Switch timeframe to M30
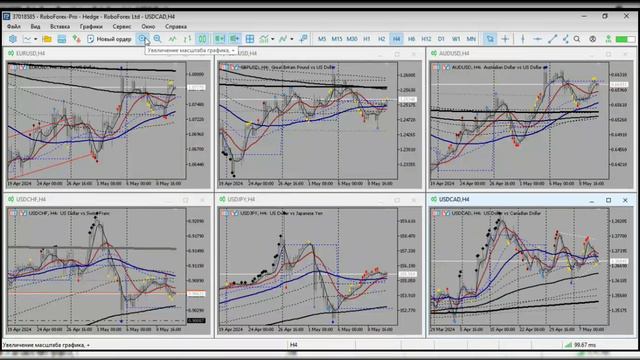 click(352, 39)
